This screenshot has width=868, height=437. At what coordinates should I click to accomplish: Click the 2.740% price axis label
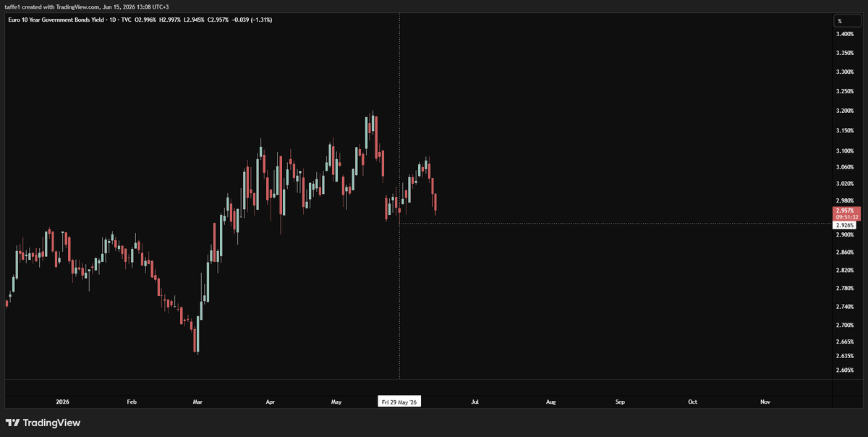point(845,307)
